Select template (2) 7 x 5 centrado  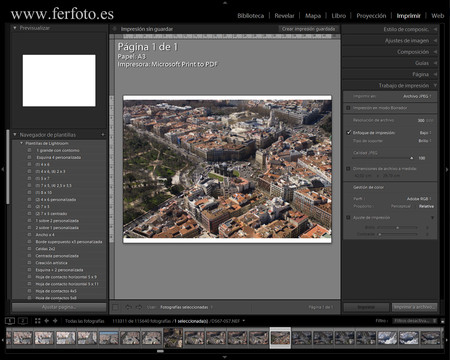coord(51,214)
